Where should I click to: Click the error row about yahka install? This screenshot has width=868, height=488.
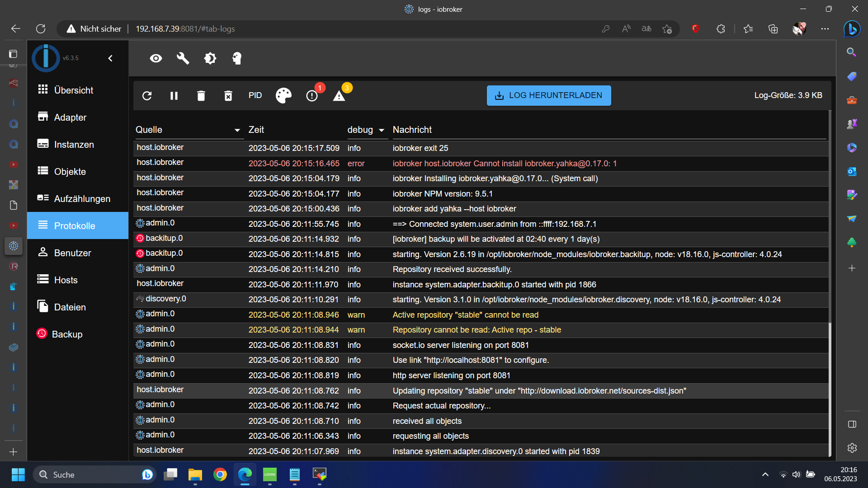coord(481,164)
